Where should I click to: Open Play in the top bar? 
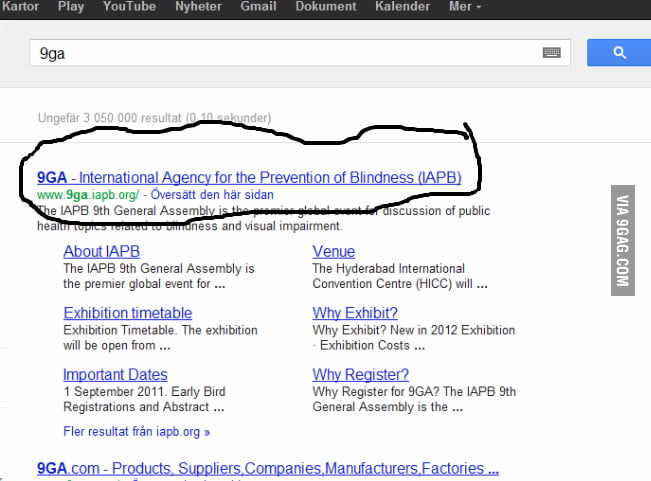click(71, 6)
